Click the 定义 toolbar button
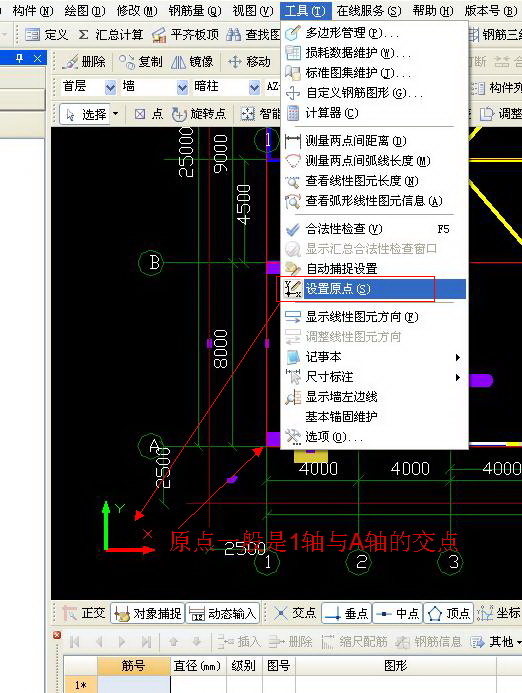 46,34
